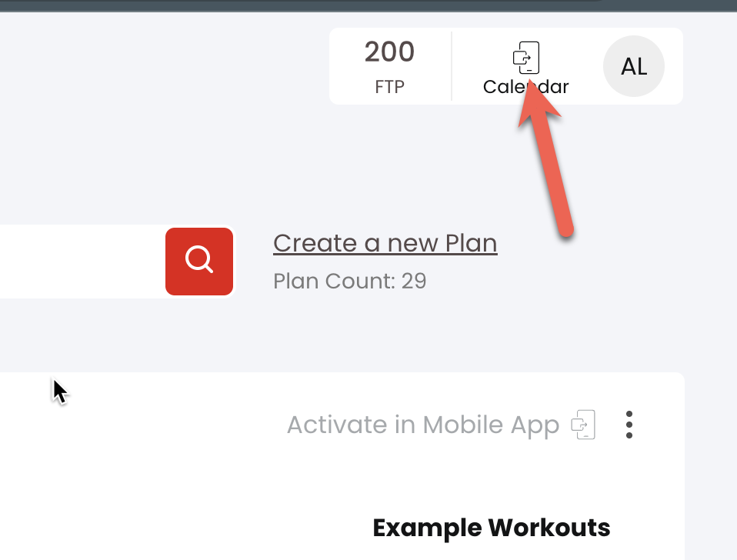Click phone icon beside Activate in Mobile App
Viewport: 737px width, 560px height.
point(583,425)
